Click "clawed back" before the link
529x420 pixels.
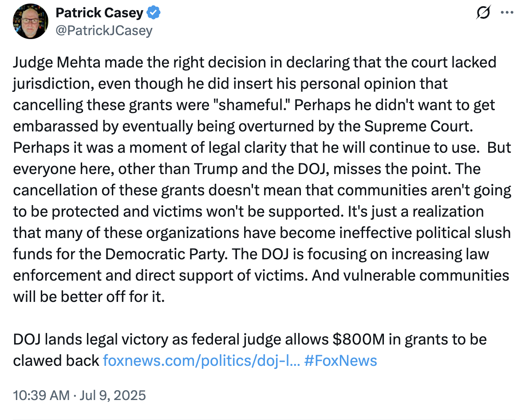(x=56, y=361)
